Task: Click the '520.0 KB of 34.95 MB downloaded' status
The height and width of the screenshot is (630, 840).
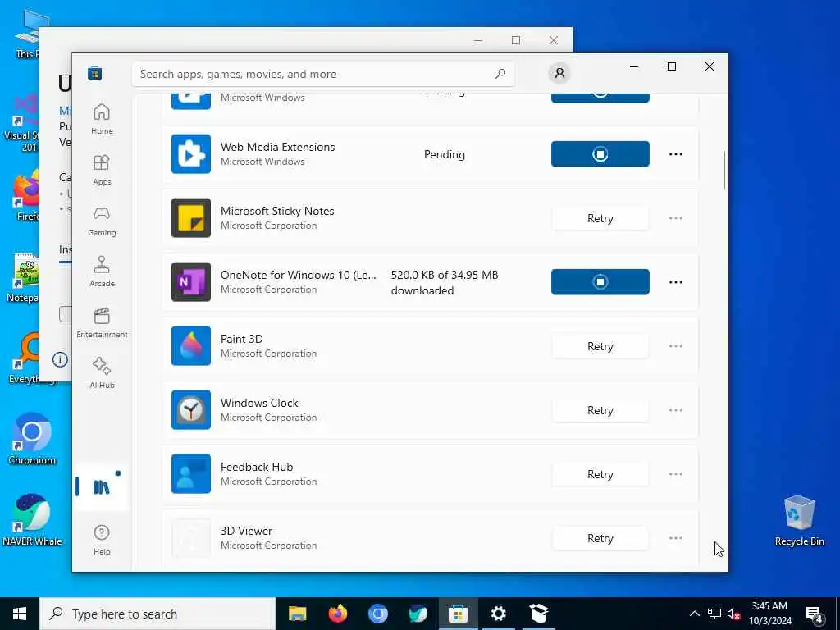Action: [445, 282]
